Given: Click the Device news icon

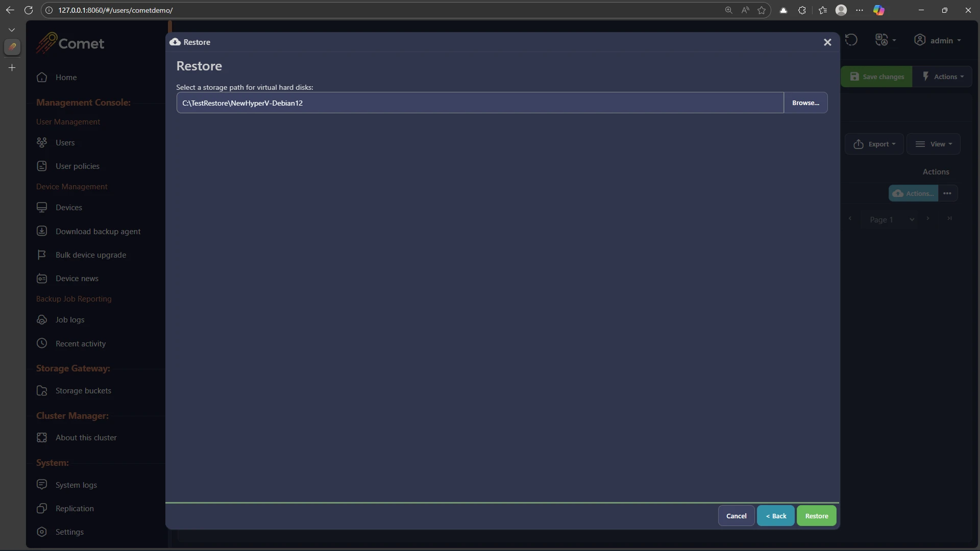Looking at the screenshot, I should coord(42,278).
